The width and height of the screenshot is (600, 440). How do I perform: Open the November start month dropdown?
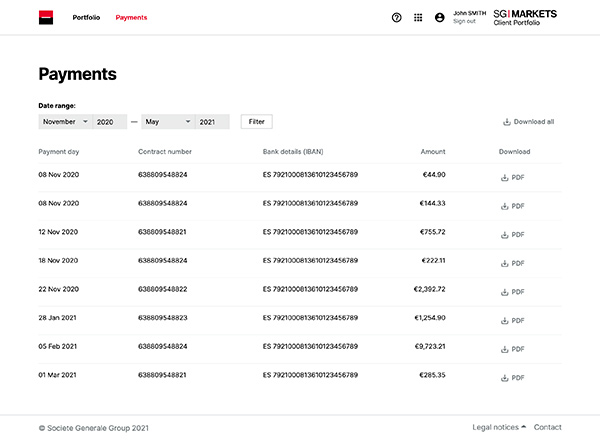coord(65,122)
